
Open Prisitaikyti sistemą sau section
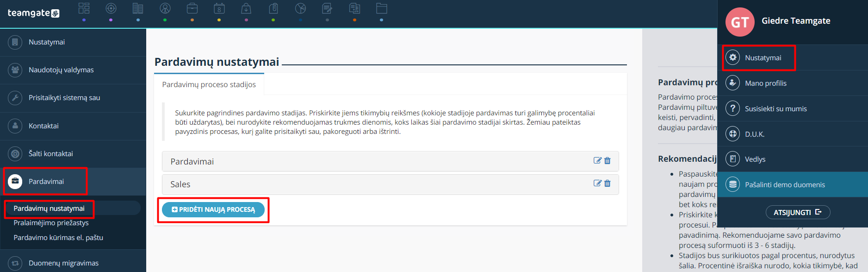click(73, 98)
